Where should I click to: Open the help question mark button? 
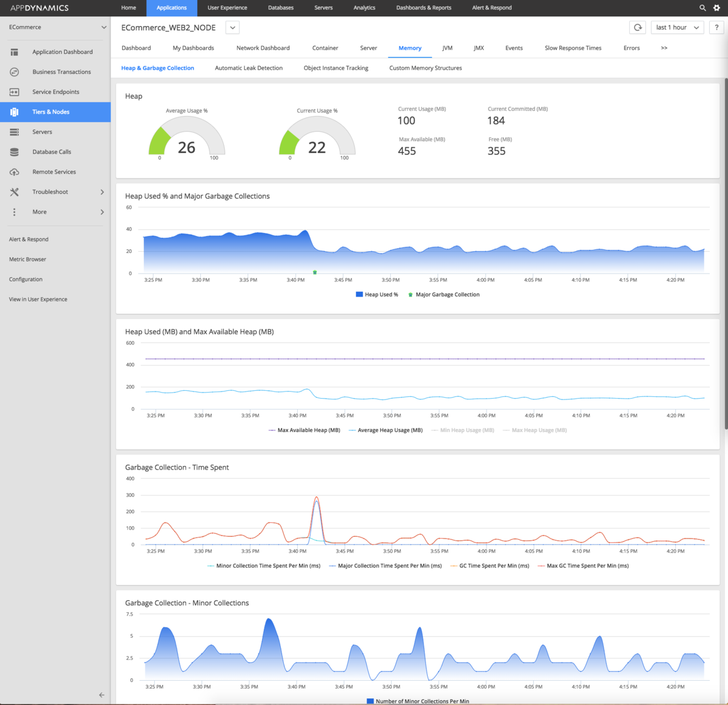pos(716,27)
